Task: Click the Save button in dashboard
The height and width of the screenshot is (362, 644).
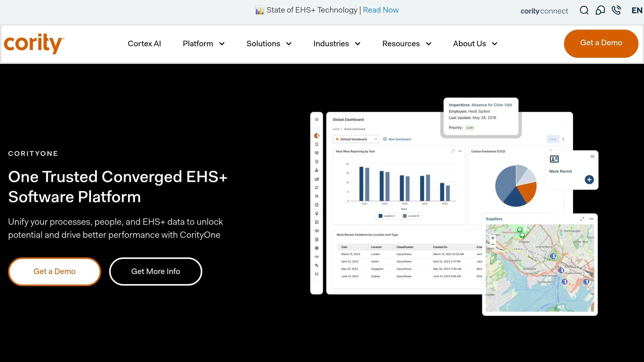Action: [553, 139]
